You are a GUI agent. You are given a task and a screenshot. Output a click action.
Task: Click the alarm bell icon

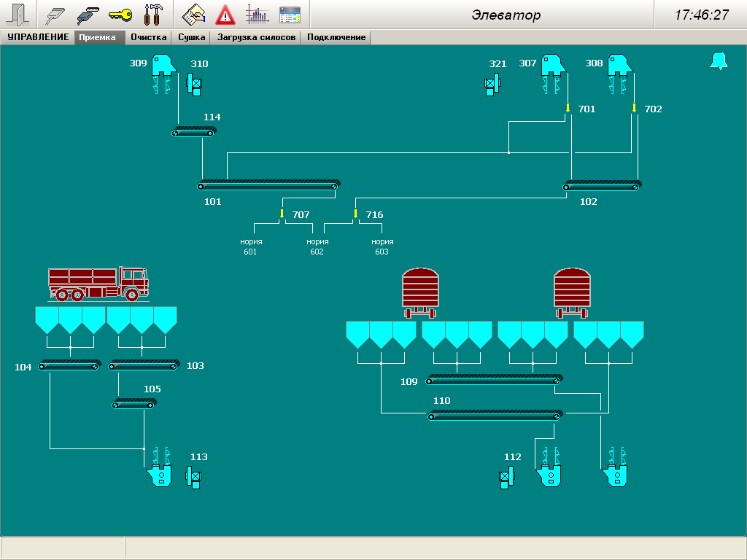point(719,61)
